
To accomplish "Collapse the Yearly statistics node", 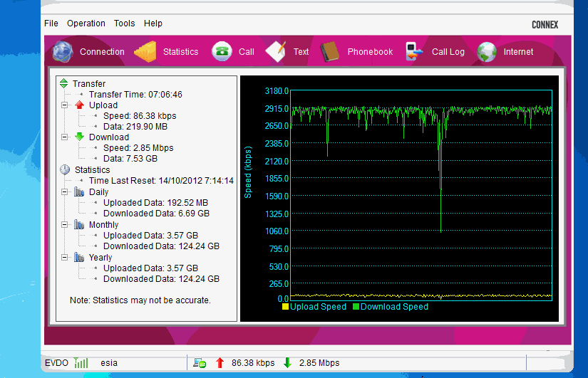I will [64, 258].
